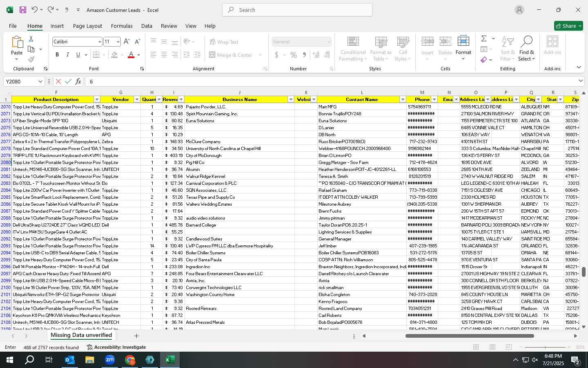Screen dimensions: 588x368
Task: Expand Name Box dropdown arrow
Action: 40,81
